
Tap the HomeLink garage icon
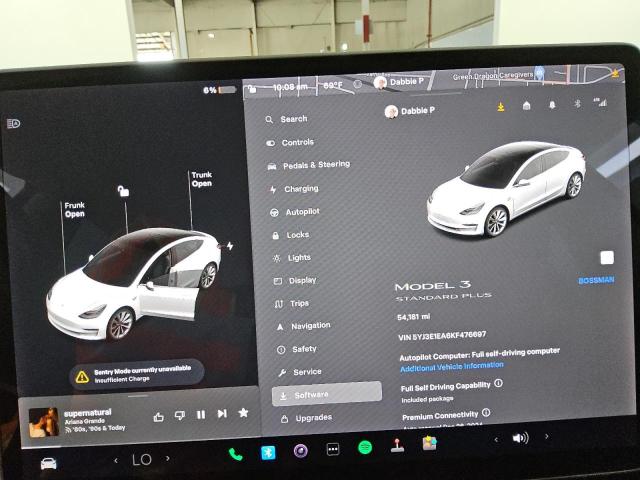527,106
